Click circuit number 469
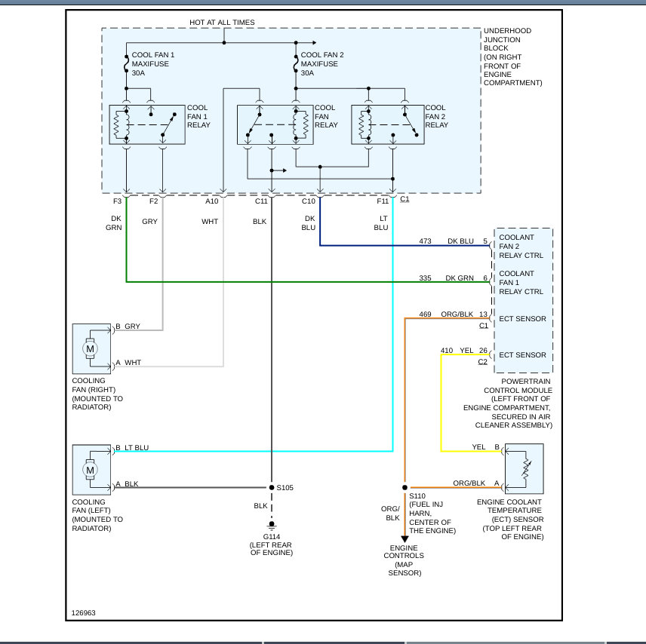Image resolution: width=646 pixels, height=644 pixels. 425,314
